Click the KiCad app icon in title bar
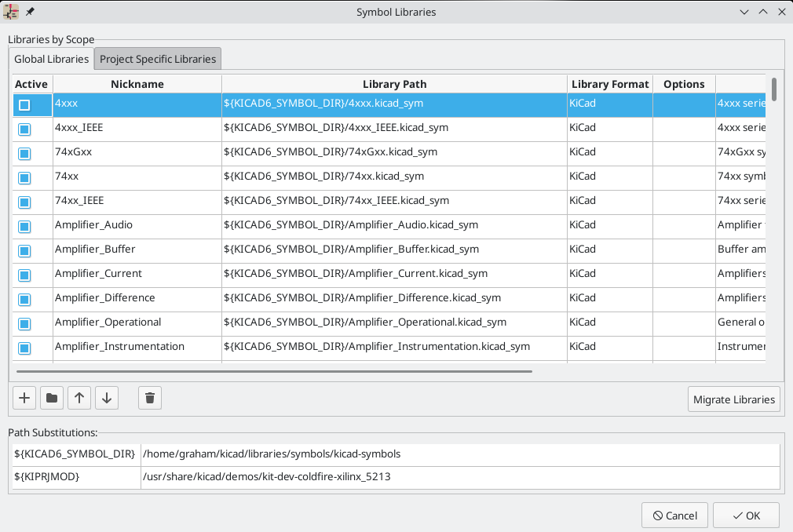Viewport: 793px width, 532px height. click(x=12, y=12)
